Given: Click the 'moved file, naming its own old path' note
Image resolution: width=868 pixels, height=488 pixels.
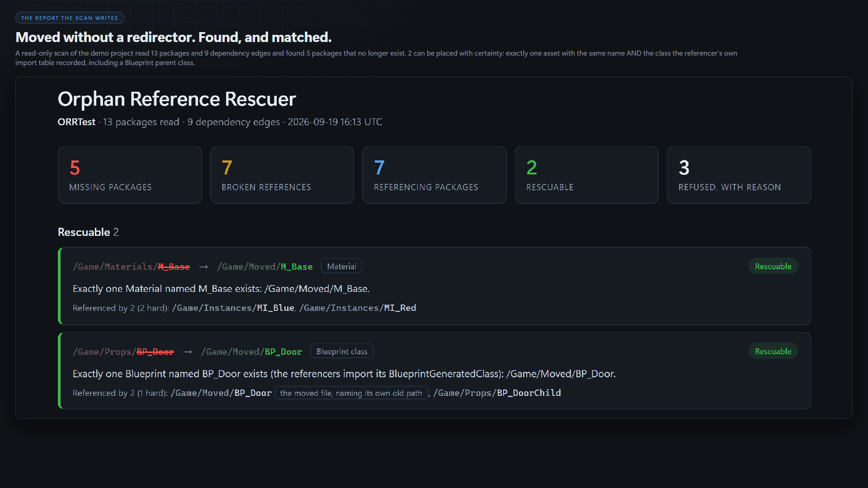Looking at the screenshot, I should coord(351,393).
